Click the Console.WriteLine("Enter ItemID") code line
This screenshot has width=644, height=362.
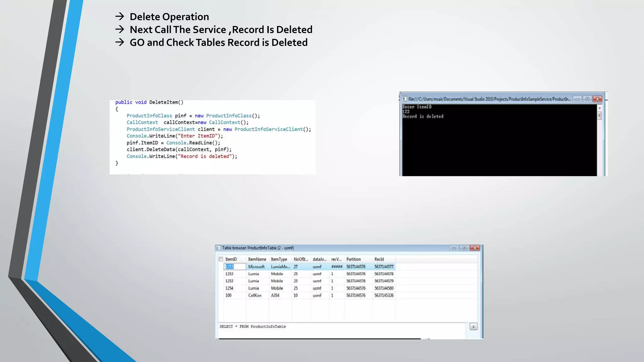click(x=175, y=136)
